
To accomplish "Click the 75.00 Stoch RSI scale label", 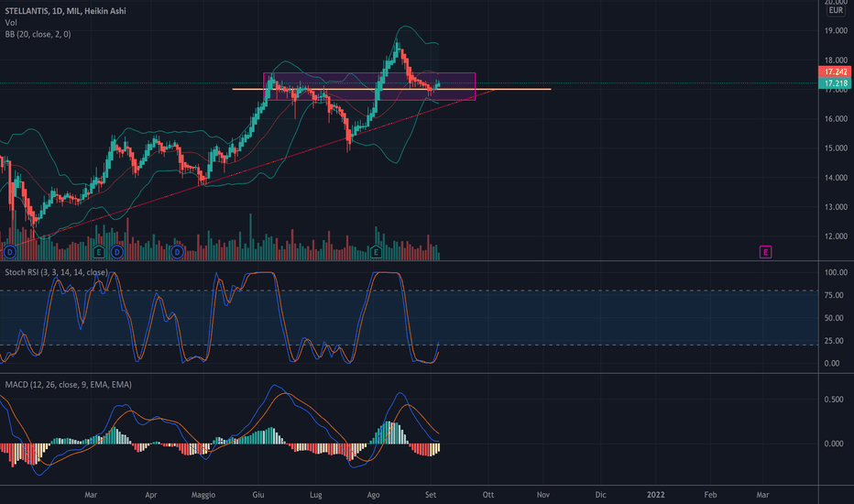I will (x=836, y=295).
